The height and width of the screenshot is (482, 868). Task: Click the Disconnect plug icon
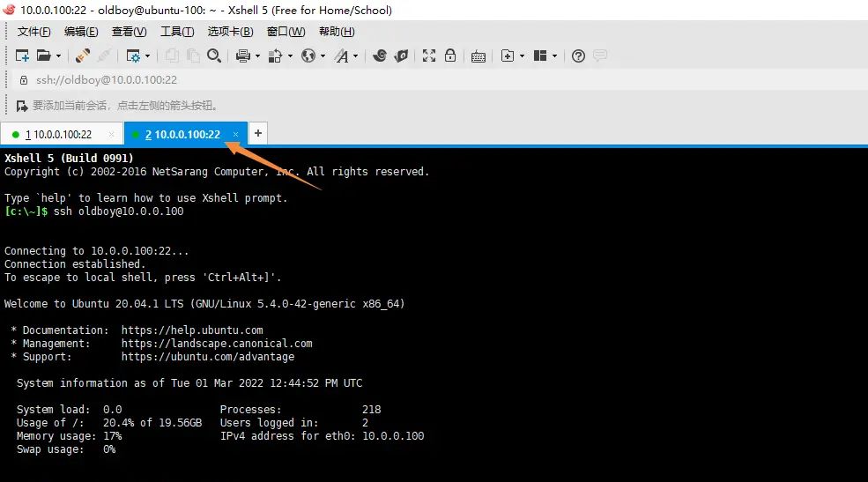pyautogui.click(x=83, y=56)
